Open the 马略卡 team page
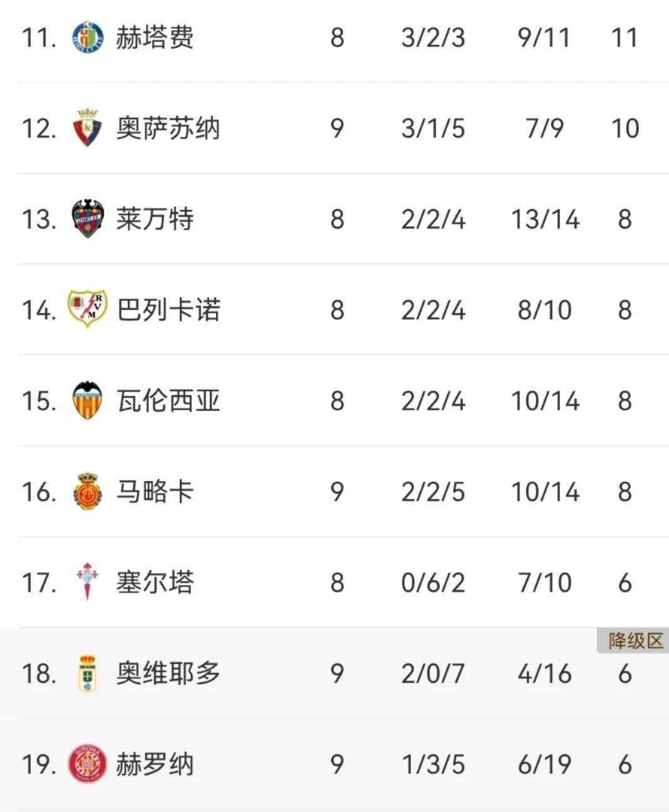Image resolution: width=669 pixels, height=812 pixels. (x=155, y=491)
